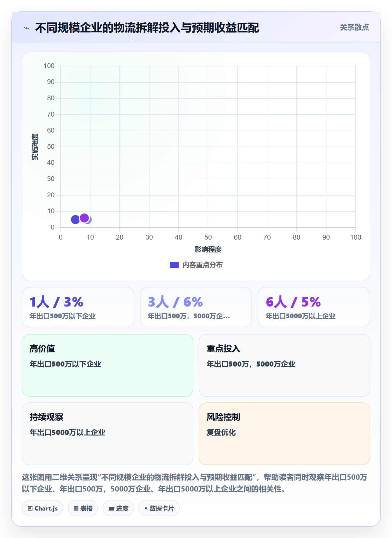Viewport: 392px width, 538px height.
Task: Click the 表格 tag chip
Action: (83, 508)
